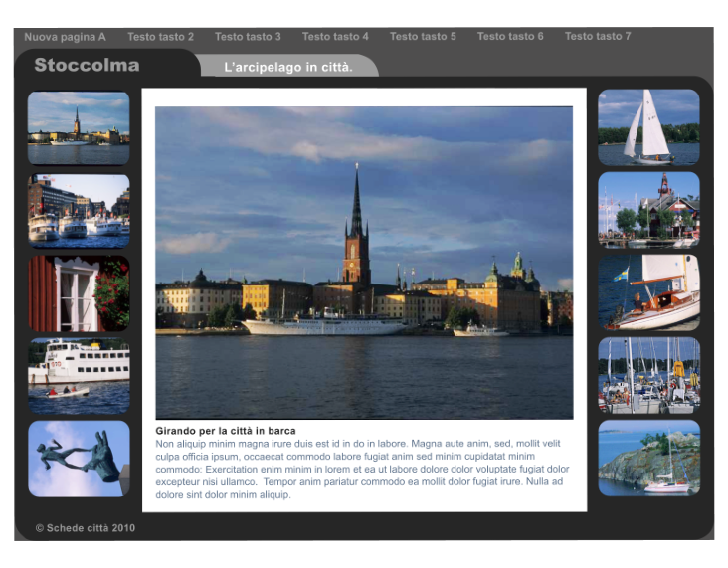This screenshot has height=568, width=728.
Task: Open the church spire skyline thumbnail
Action: 79,127
